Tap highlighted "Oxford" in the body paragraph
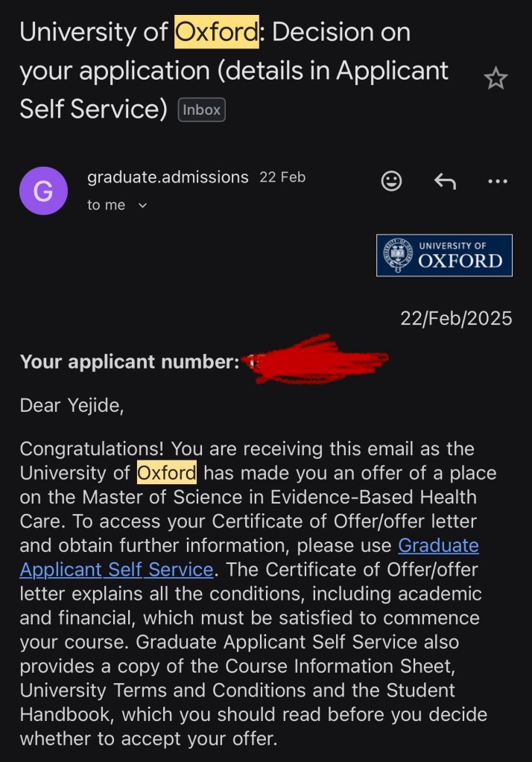 pos(167,473)
